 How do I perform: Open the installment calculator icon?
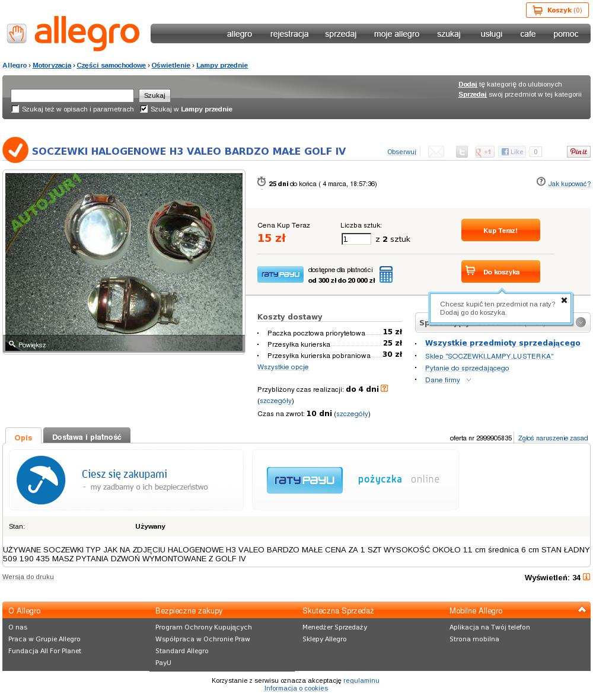click(x=386, y=274)
